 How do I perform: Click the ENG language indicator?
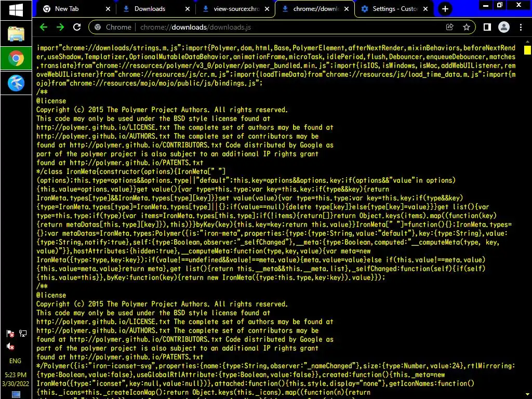pos(15,361)
